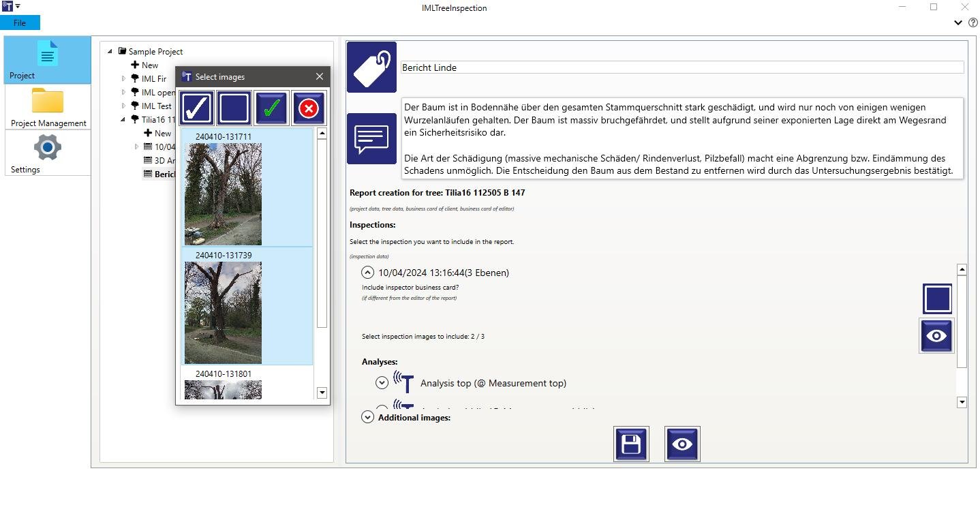The height and width of the screenshot is (505, 980).
Task: Expand Additional images section
Action: [x=367, y=416]
